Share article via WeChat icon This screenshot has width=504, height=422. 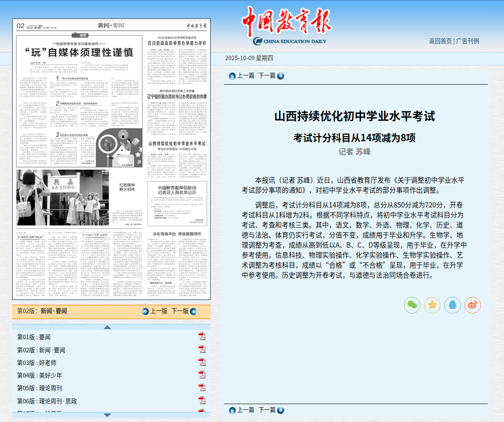point(412,305)
